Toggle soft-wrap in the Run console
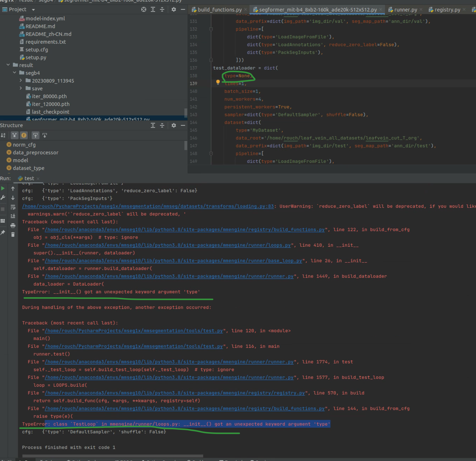This screenshot has height=461, width=476. (x=13, y=207)
